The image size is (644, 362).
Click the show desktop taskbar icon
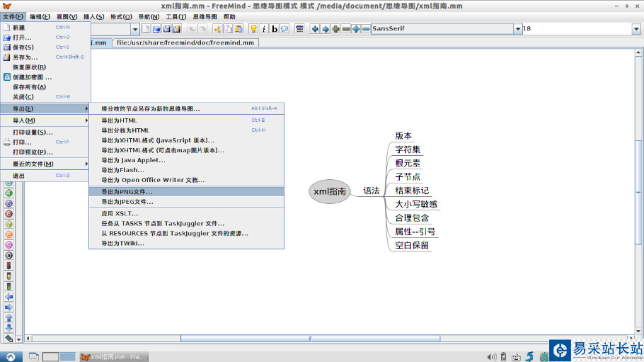34,357
